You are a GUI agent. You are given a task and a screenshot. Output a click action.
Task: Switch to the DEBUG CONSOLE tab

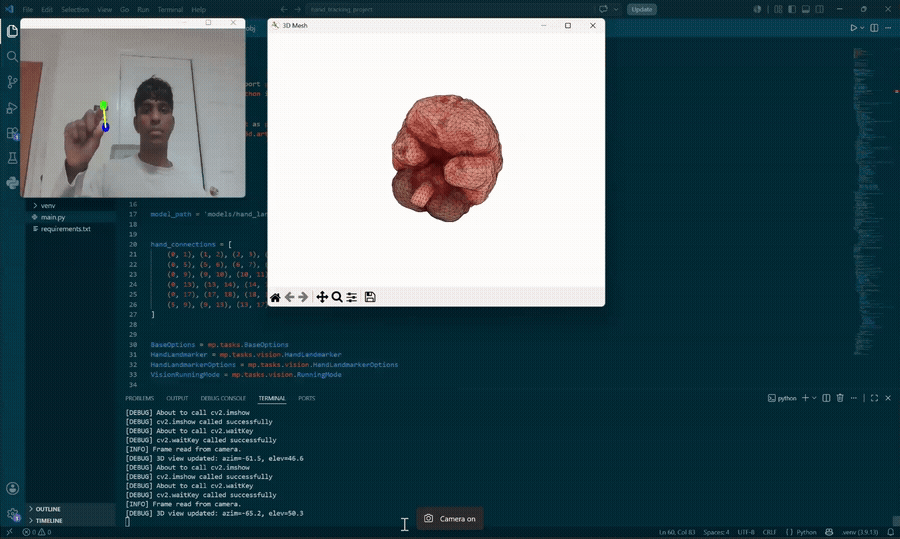(223, 398)
